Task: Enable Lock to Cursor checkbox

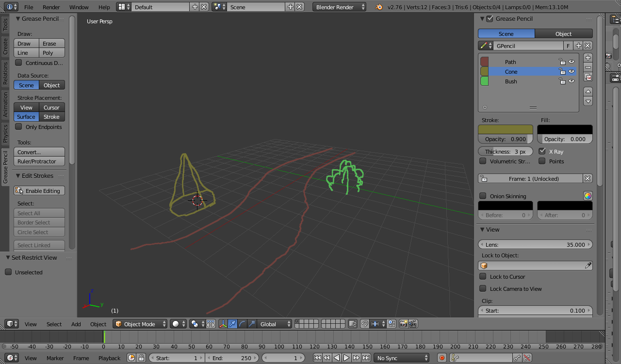Action: 483,276
